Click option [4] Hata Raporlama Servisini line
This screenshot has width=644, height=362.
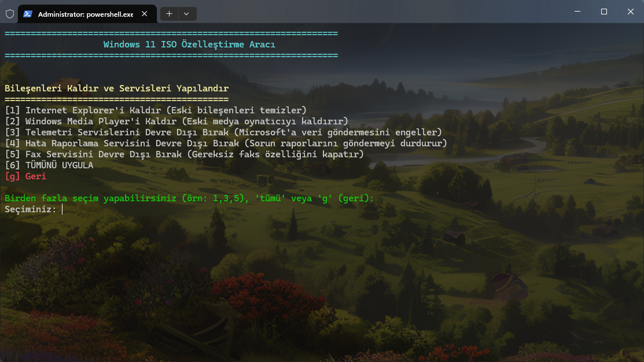tap(226, 143)
